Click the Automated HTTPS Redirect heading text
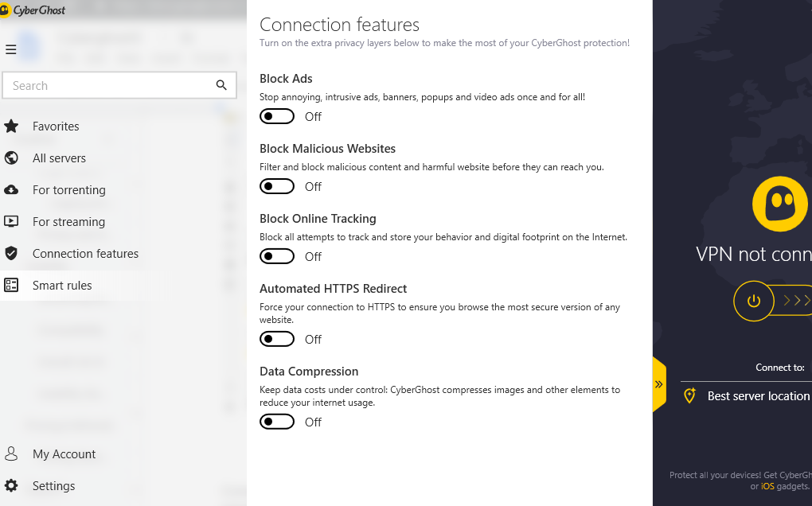This screenshot has width=812, height=506. (333, 289)
